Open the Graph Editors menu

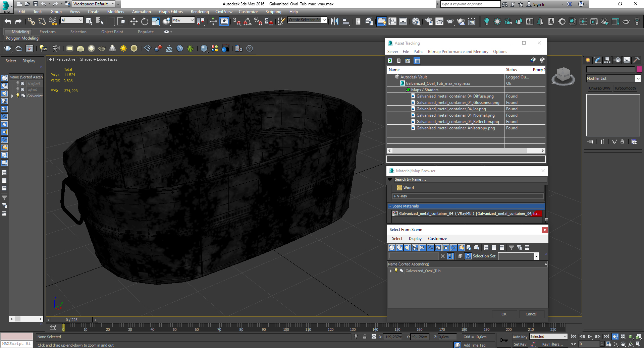coord(171,12)
